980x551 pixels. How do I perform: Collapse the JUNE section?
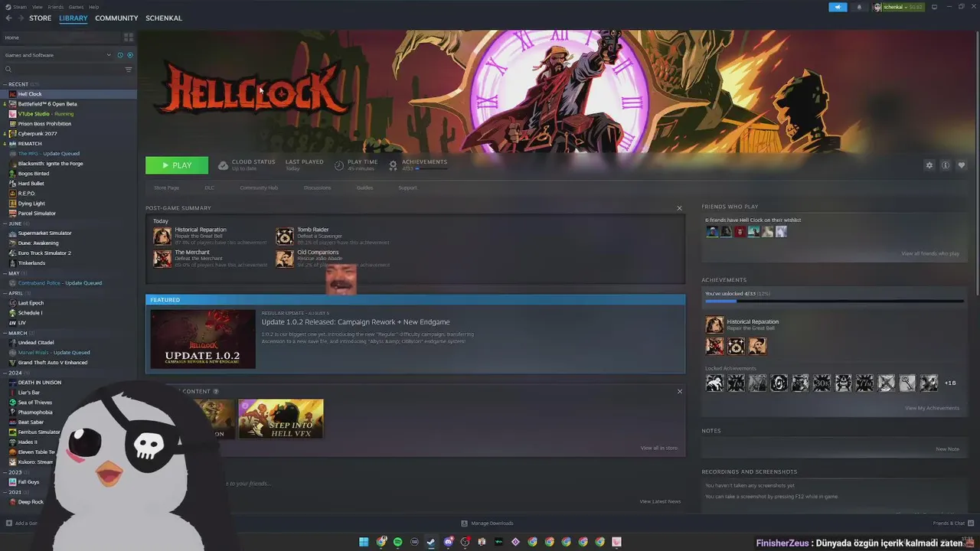pyautogui.click(x=5, y=223)
